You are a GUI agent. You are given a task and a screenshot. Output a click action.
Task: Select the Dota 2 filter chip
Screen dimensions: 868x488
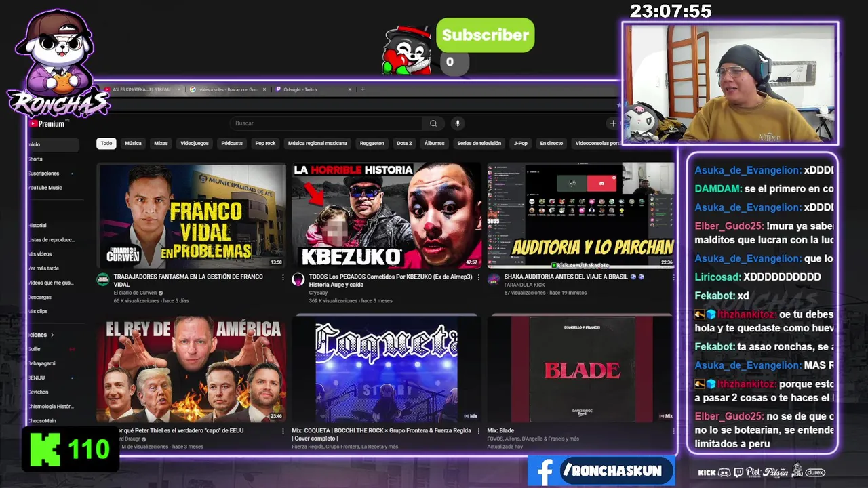coord(404,143)
